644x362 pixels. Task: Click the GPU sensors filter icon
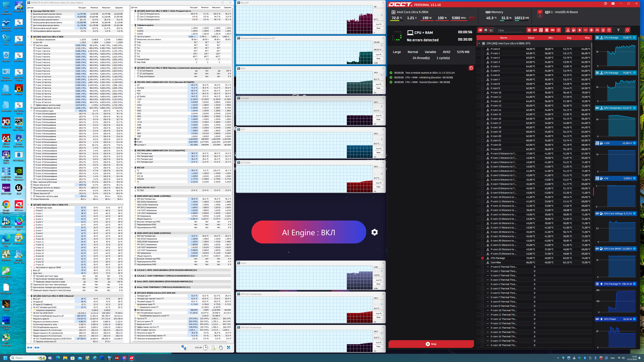[x=535, y=30]
